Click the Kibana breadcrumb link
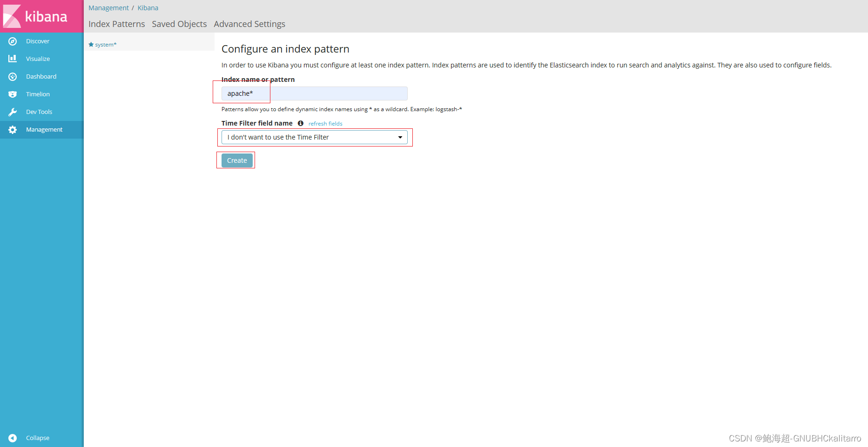The image size is (868, 447). click(148, 8)
